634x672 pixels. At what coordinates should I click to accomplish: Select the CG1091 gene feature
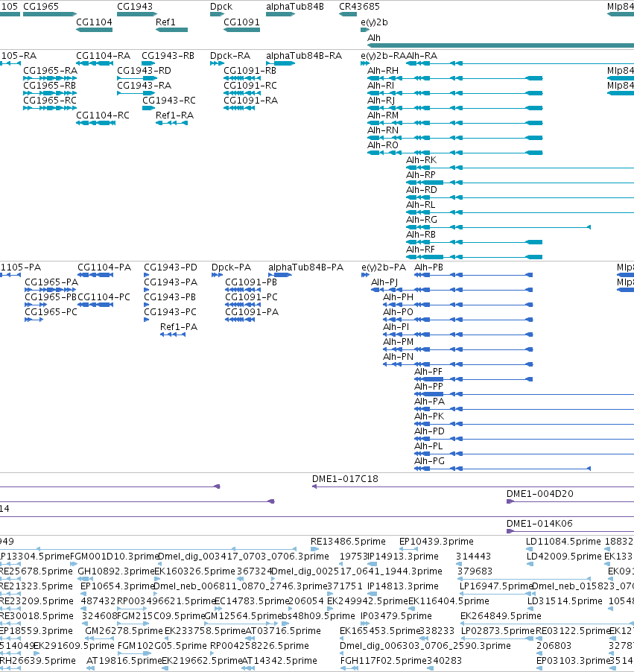[242, 30]
